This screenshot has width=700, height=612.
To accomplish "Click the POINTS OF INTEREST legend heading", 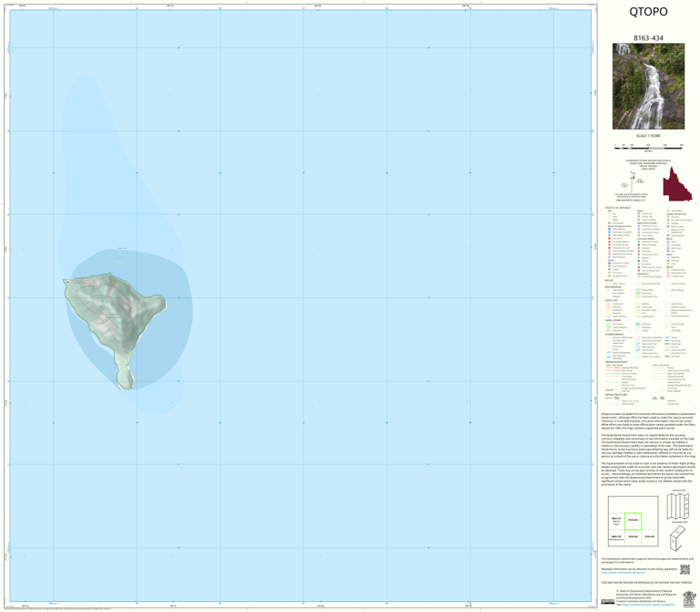I will [x=618, y=208].
